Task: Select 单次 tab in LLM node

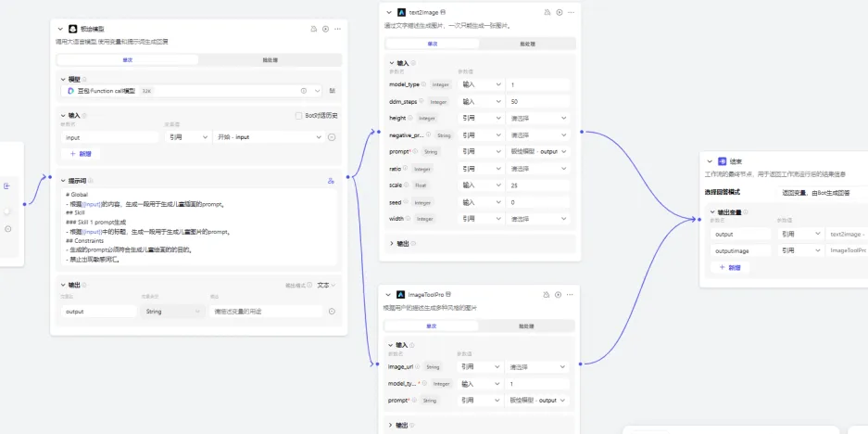Action: coord(128,60)
